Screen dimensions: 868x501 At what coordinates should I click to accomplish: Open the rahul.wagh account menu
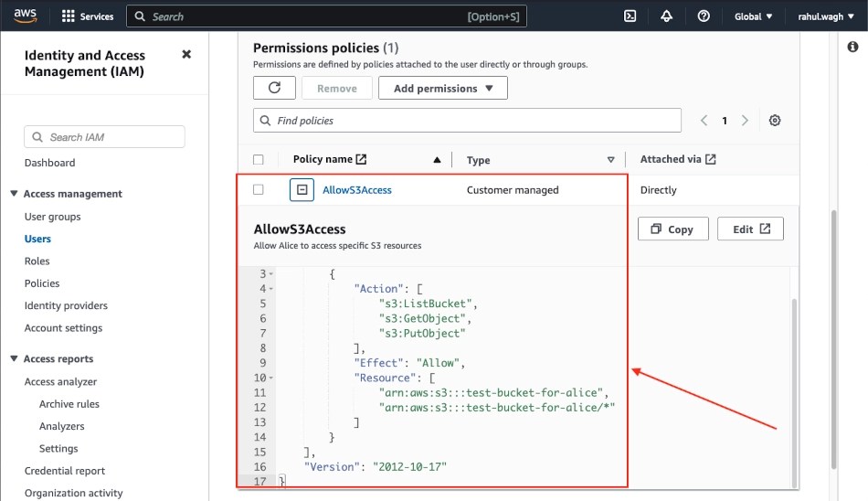pos(826,16)
